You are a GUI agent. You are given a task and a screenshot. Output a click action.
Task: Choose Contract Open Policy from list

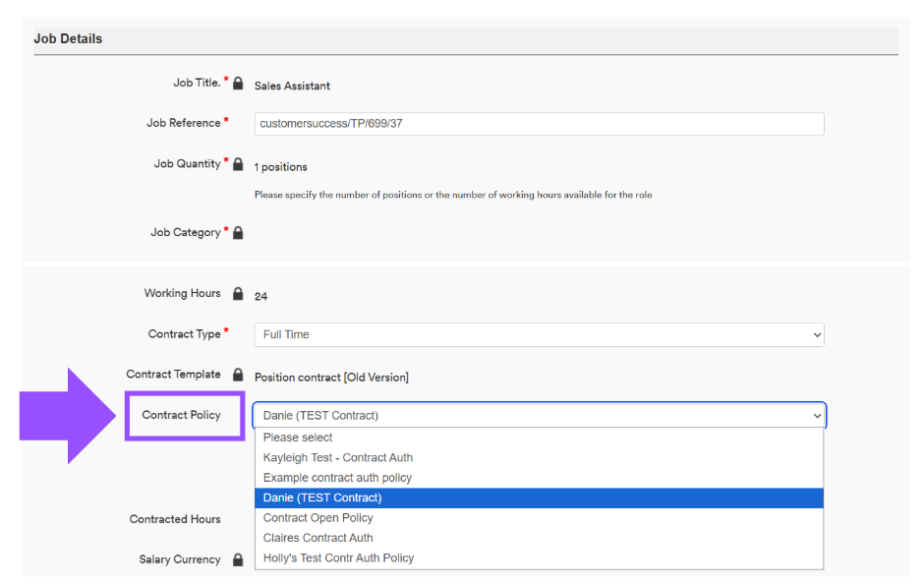point(540,517)
